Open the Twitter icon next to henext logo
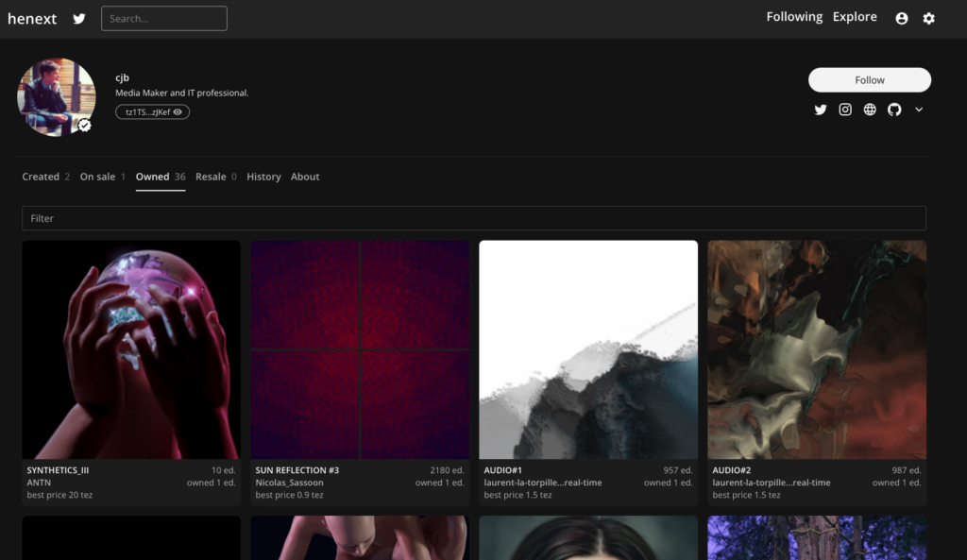The height and width of the screenshot is (560, 967). 79,19
